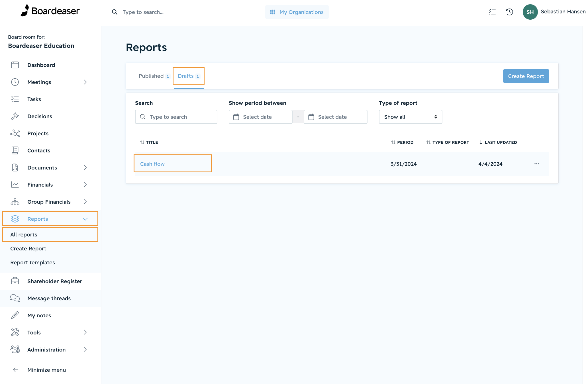Click the Boardeaser logo
The width and height of the screenshot is (588, 384).
[x=50, y=11]
